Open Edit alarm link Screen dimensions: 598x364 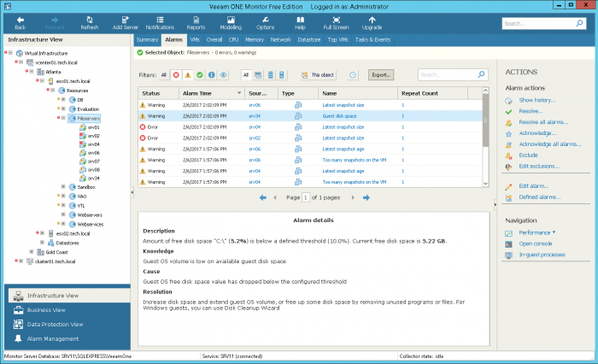coord(534,186)
